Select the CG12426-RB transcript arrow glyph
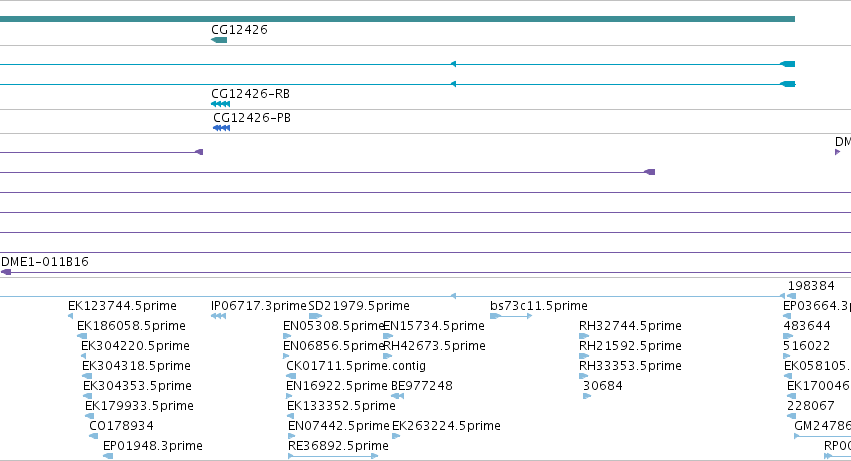This screenshot has height=461, width=851. [x=221, y=104]
